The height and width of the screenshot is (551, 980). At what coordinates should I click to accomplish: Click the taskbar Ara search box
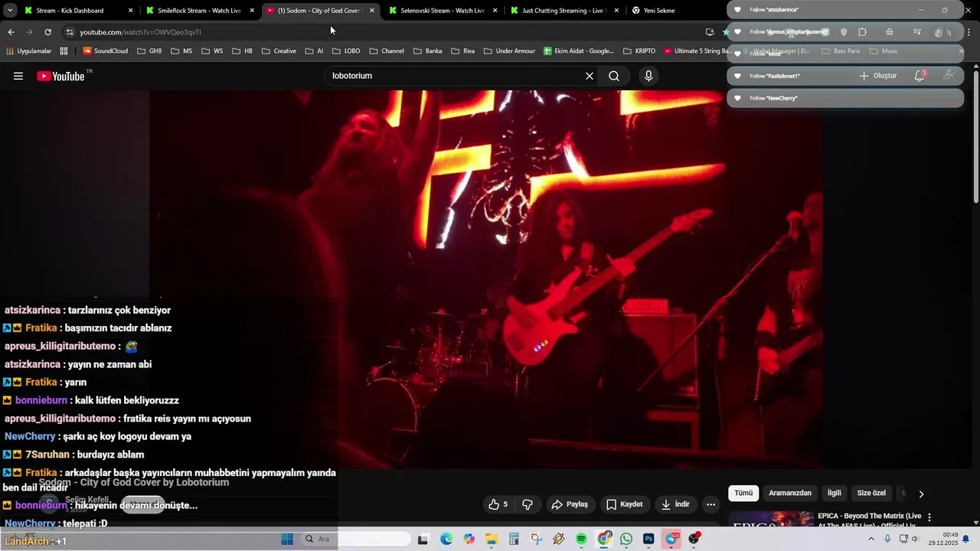point(354,539)
